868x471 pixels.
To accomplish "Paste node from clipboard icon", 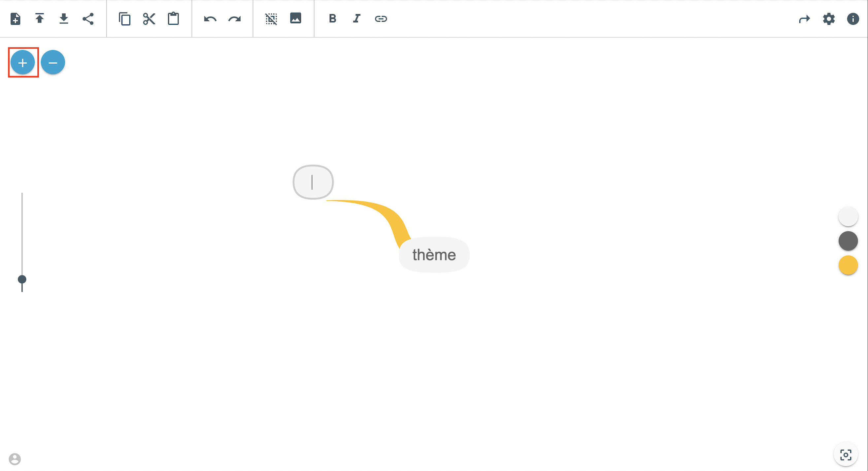I will point(173,19).
